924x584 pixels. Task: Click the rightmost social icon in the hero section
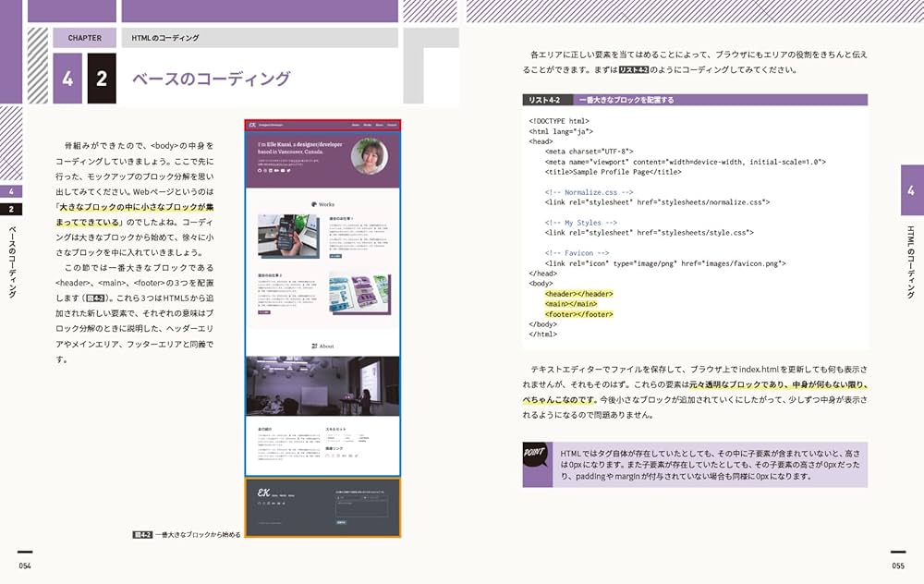(x=288, y=170)
